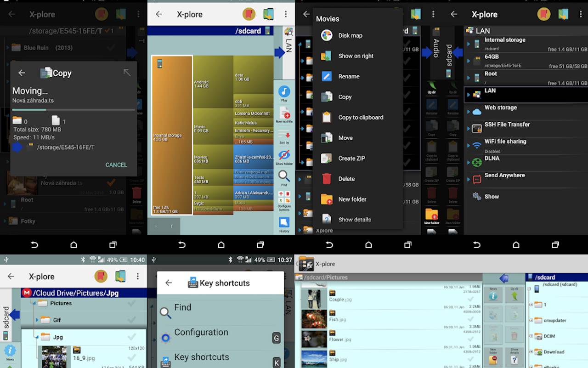Tap Find magnifier in disk map side toolbar
Viewport: 588px width, 368px height.
click(284, 178)
